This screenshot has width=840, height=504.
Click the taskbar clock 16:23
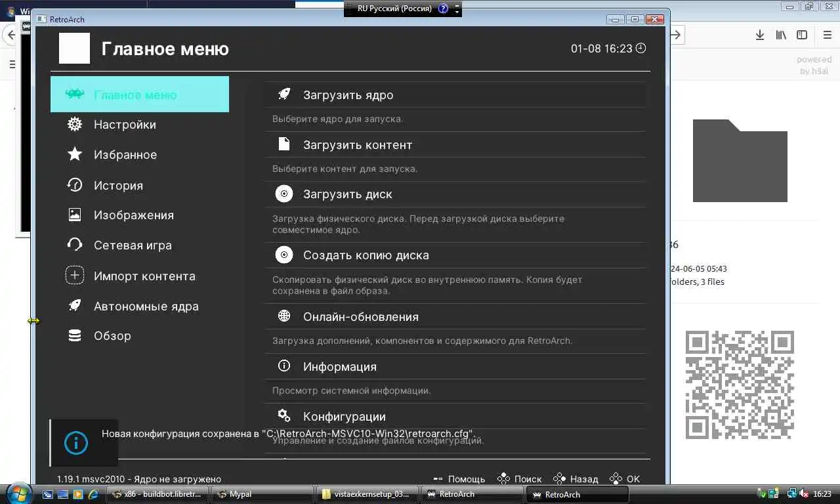(822, 493)
